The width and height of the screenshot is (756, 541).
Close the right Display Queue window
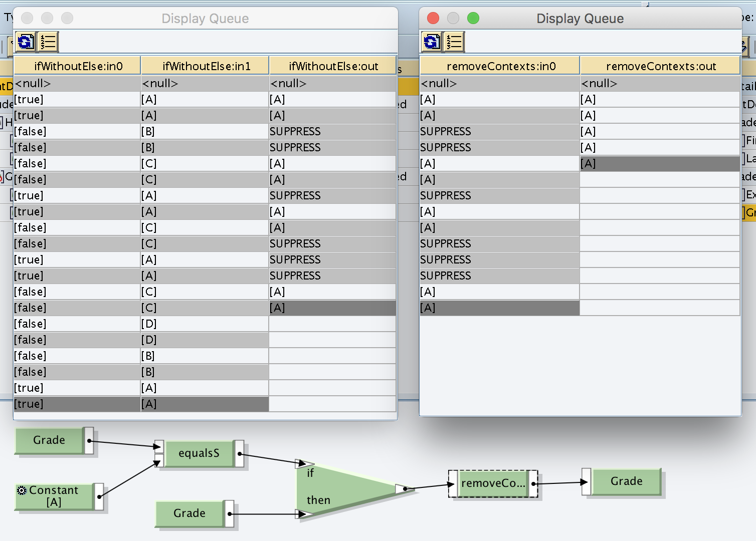click(433, 19)
